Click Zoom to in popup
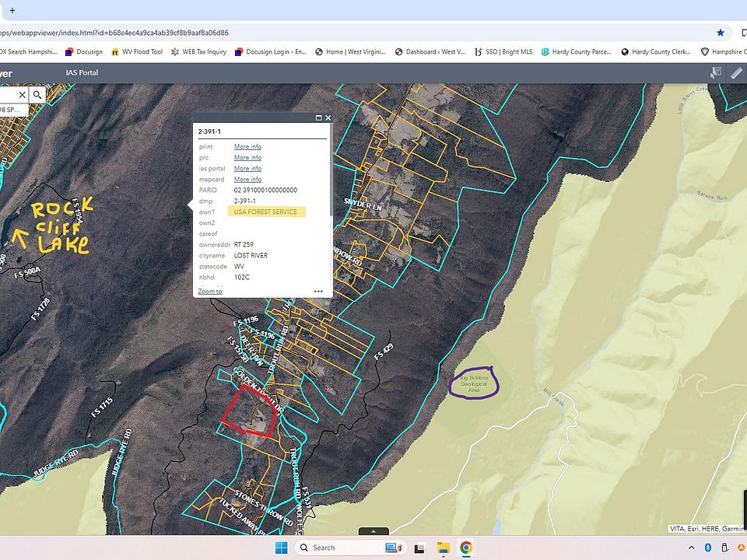This screenshot has height=560, width=747. click(209, 291)
